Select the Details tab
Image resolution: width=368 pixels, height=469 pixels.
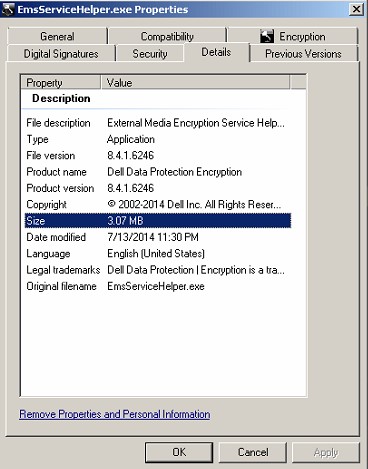pyautogui.click(x=216, y=52)
